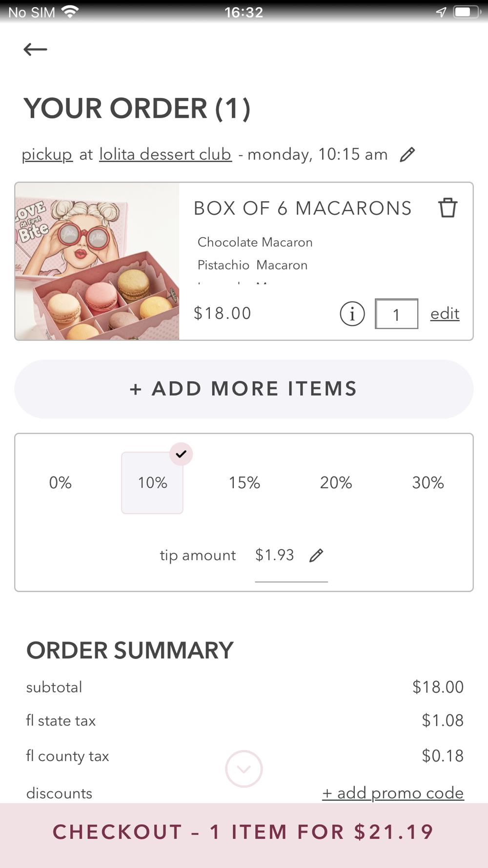This screenshot has height=868, width=488.
Task: Open the item info circle icon
Action: pyautogui.click(x=352, y=313)
